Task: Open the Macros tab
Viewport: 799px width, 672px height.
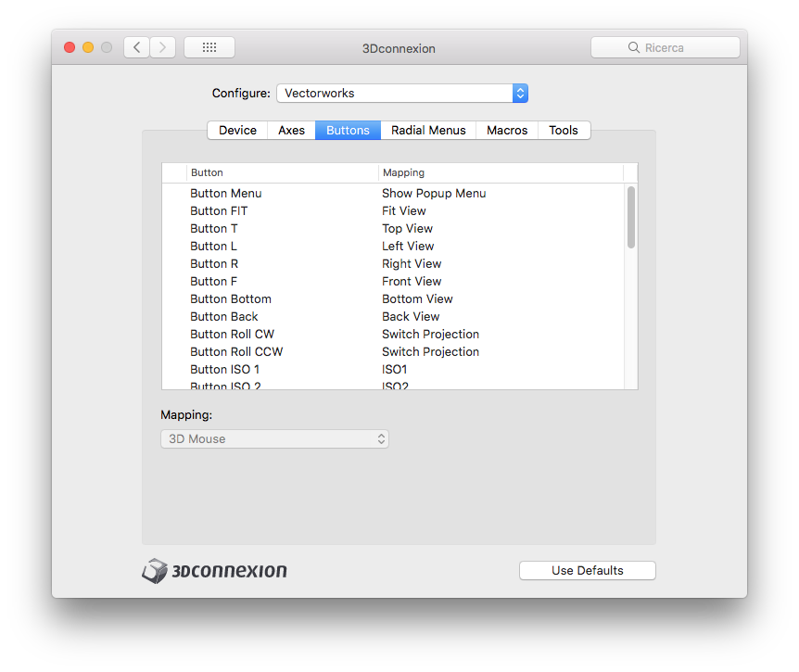Action: (507, 131)
